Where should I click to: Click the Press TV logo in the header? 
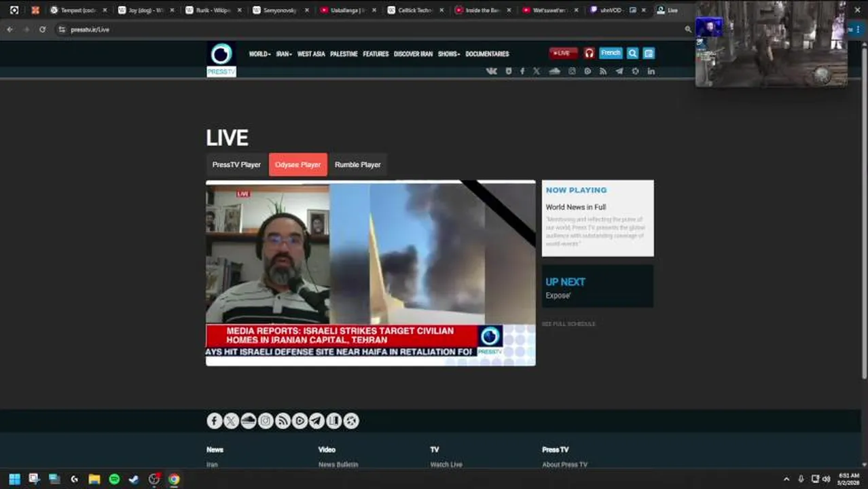221,60
